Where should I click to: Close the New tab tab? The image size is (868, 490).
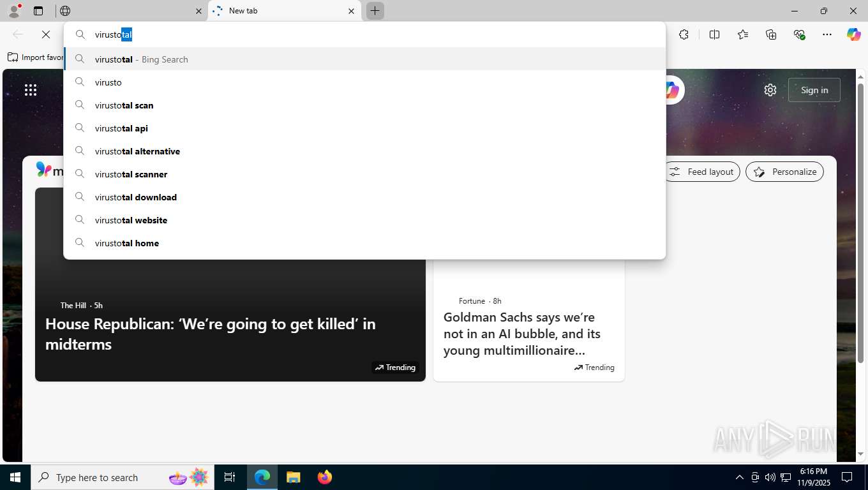pos(351,11)
